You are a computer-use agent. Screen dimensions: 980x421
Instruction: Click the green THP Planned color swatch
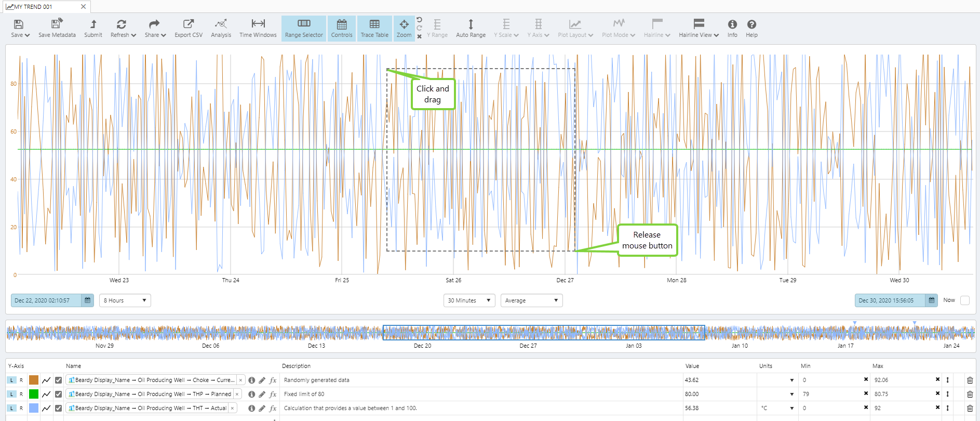(x=34, y=394)
